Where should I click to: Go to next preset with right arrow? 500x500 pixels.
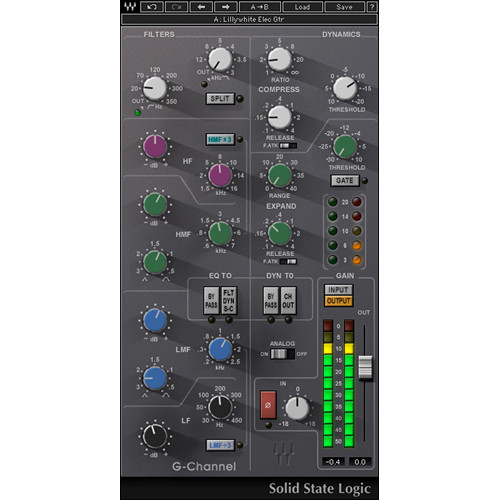pyautogui.click(x=226, y=7)
